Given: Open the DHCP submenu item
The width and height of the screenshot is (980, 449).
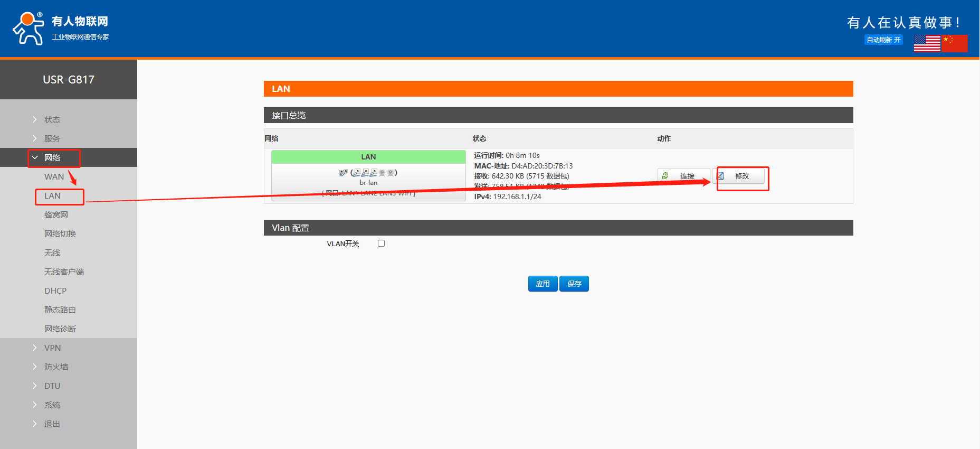Looking at the screenshot, I should 55,291.
